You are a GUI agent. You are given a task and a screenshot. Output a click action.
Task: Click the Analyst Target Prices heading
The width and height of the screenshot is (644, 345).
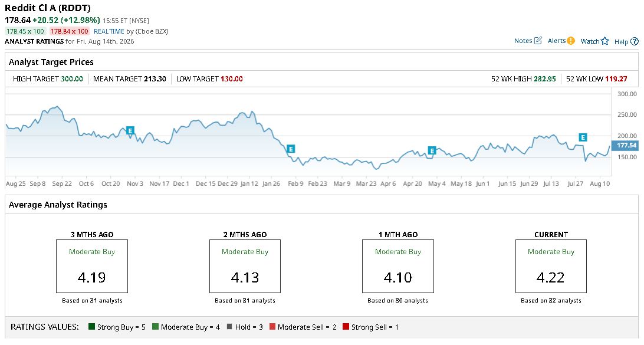pyautogui.click(x=51, y=62)
